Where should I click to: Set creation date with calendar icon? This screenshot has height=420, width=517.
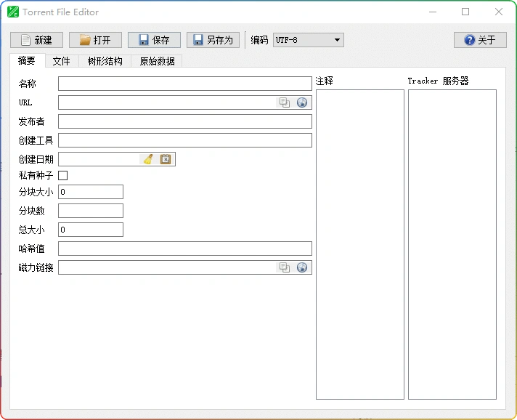[x=166, y=159]
